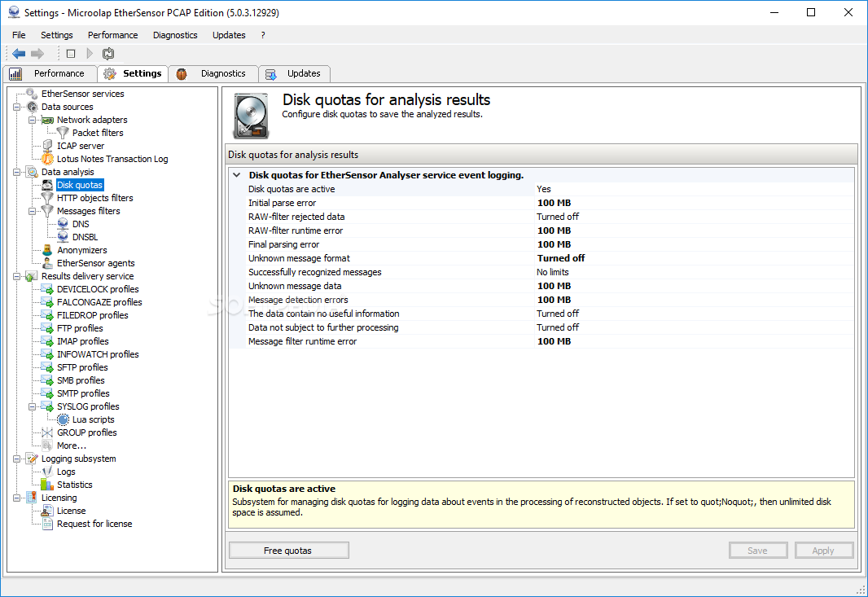Click the Packet filters funnel icon
Screen dimensions: 868x597
click(x=64, y=133)
